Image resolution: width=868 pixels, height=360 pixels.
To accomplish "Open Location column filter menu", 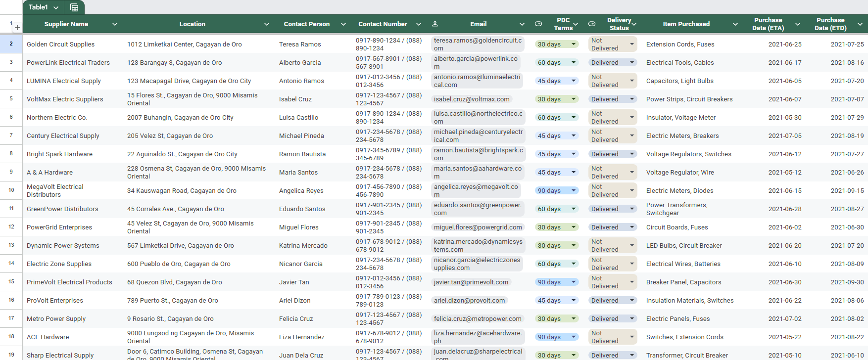I will (267, 24).
